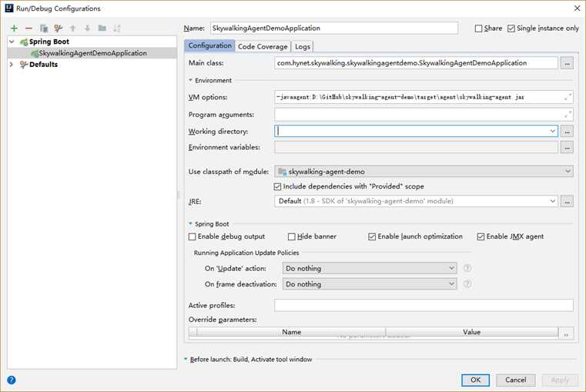Select Spring Boot group in tree
Image resolution: width=586 pixels, height=392 pixels.
(x=49, y=42)
